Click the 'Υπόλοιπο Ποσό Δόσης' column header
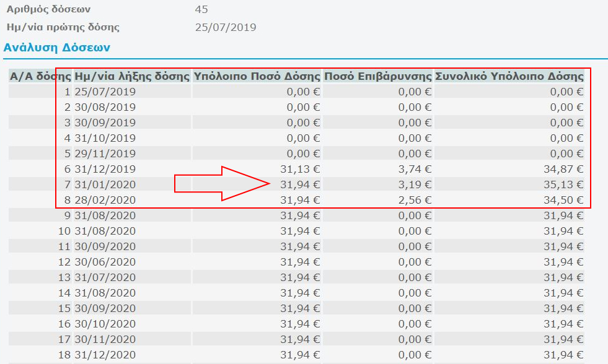608x364 pixels. point(257,77)
